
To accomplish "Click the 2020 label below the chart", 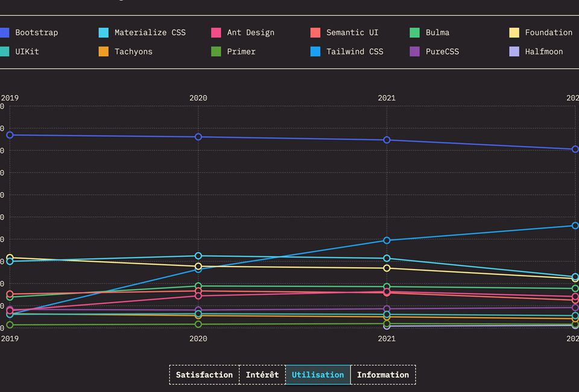I will coord(198,338).
